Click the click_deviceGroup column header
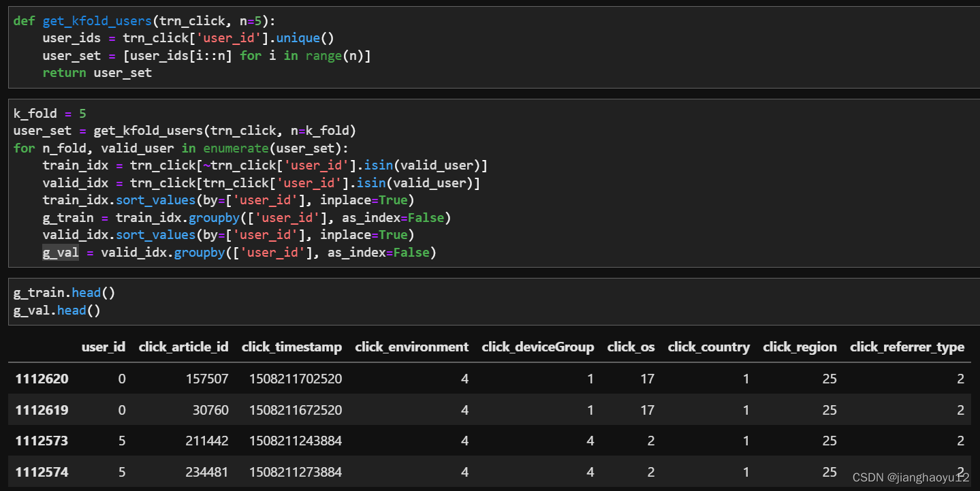This screenshot has width=980, height=491. (538, 347)
